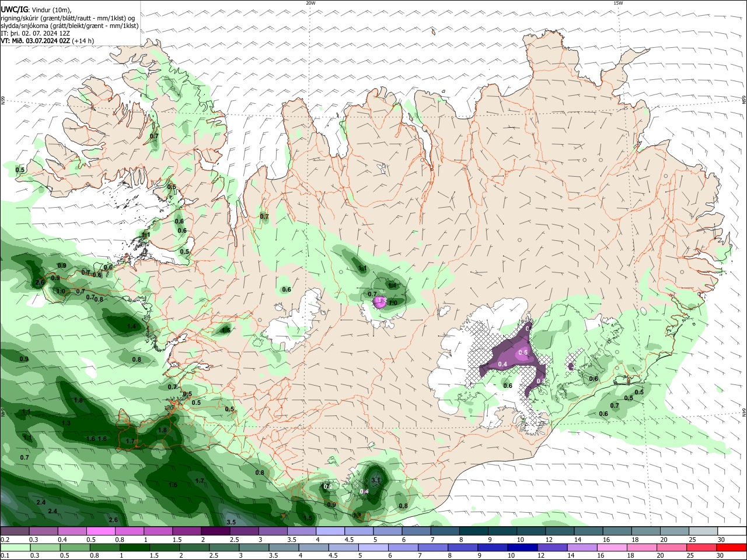Click the 'slydda/snjókoma' legend description line
747x560 pixels.
point(69,26)
